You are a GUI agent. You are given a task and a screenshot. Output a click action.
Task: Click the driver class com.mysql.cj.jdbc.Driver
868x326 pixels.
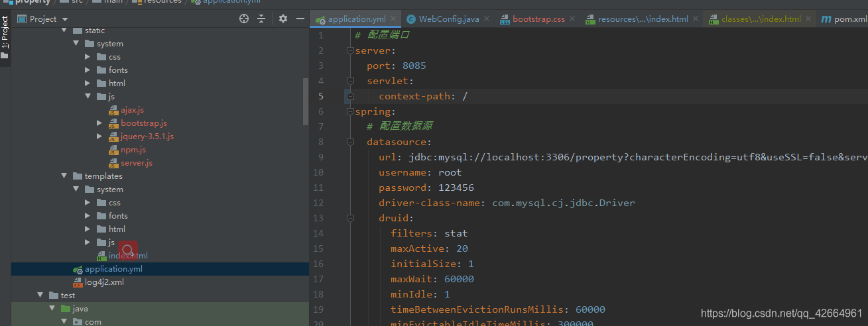[x=564, y=203]
